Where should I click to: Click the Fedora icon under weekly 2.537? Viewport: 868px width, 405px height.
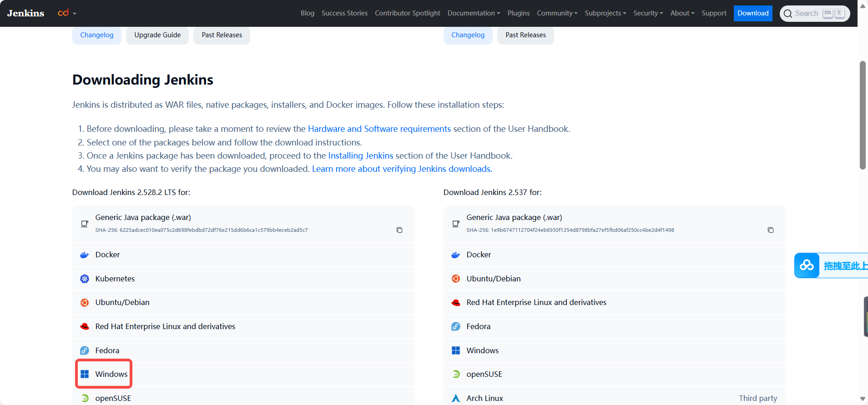(456, 326)
